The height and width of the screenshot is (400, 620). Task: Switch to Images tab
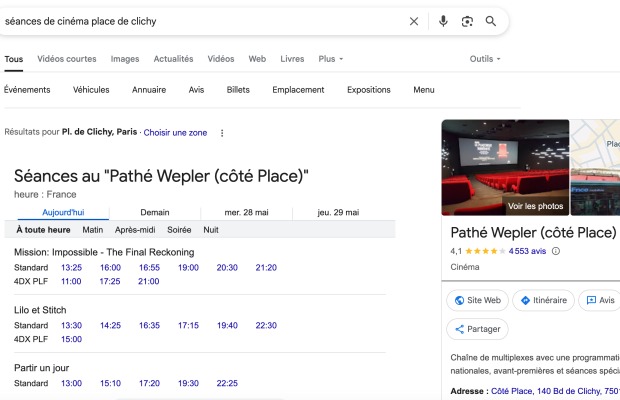(x=125, y=59)
